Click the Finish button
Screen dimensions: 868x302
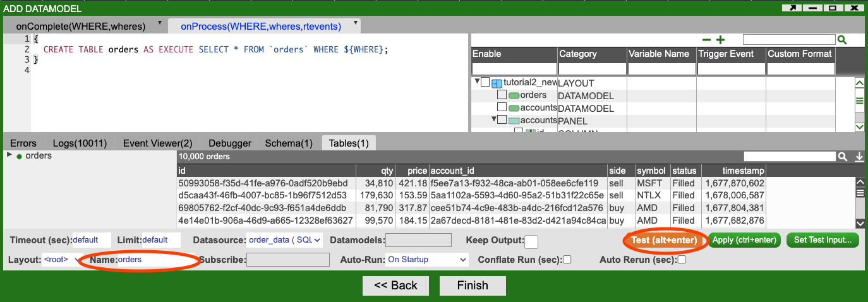click(x=473, y=286)
